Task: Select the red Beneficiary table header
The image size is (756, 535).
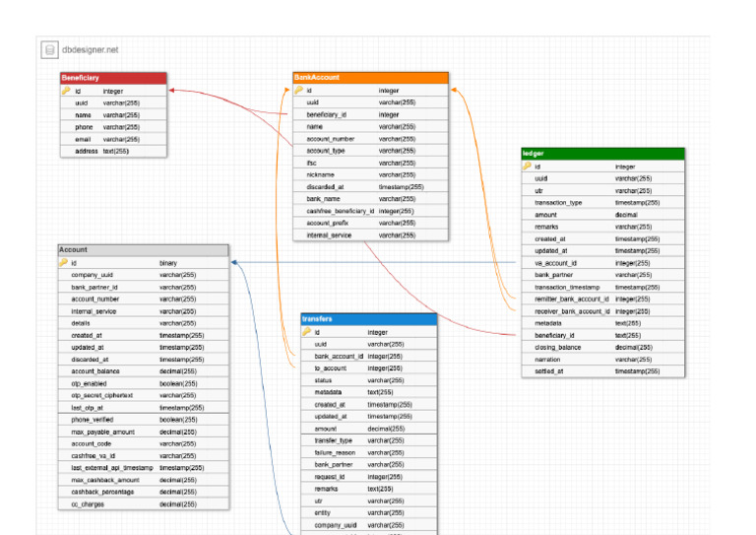Action: click(113, 78)
